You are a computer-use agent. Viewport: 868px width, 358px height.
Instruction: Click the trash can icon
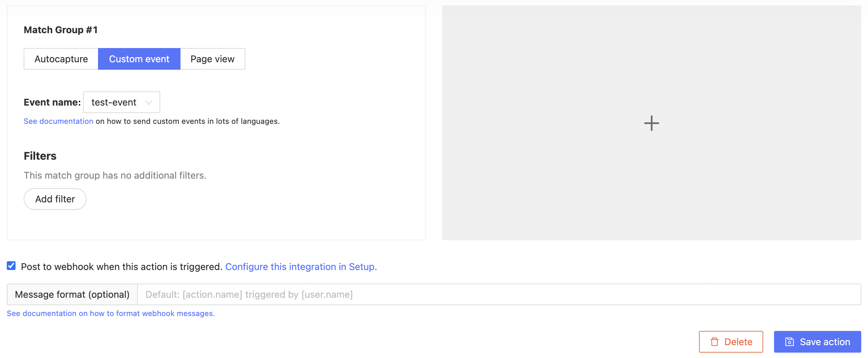pos(714,342)
